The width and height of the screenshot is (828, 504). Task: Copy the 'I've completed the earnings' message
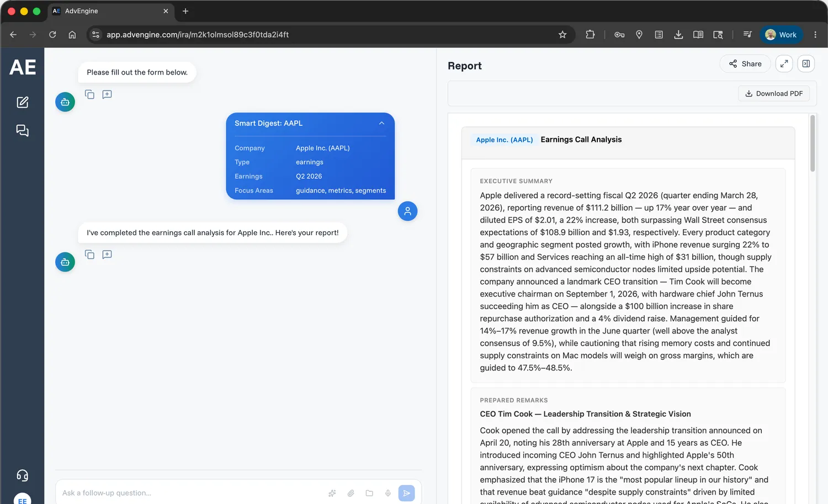[x=89, y=254]
